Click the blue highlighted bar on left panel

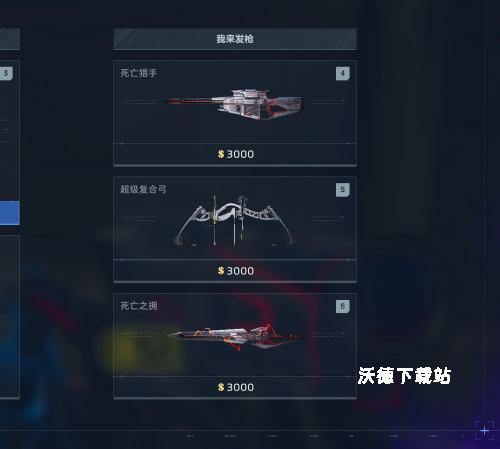tap(10, 213)
